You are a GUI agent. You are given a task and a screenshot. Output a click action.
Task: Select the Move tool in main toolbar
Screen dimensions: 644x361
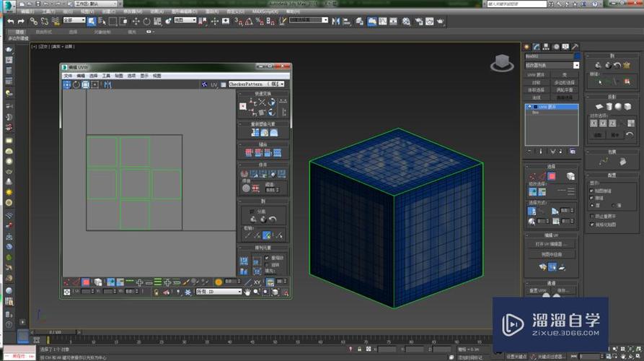click(x=136, y=22)
